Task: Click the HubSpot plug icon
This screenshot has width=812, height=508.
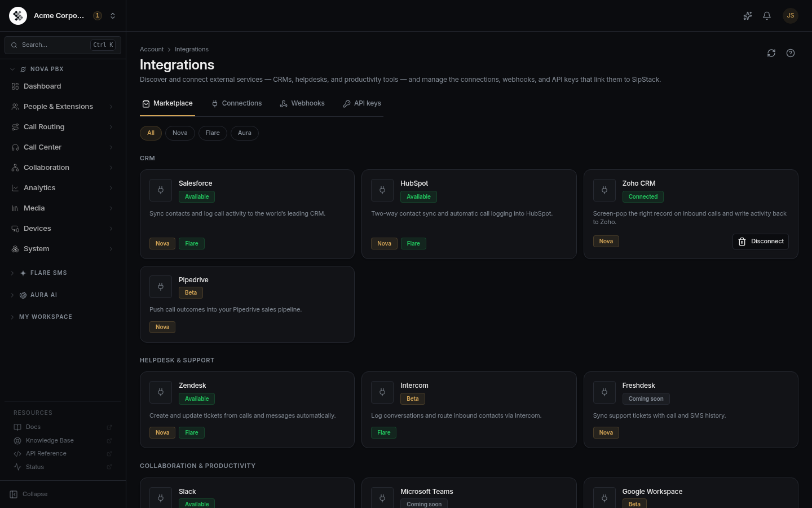Action: (382, 190)
